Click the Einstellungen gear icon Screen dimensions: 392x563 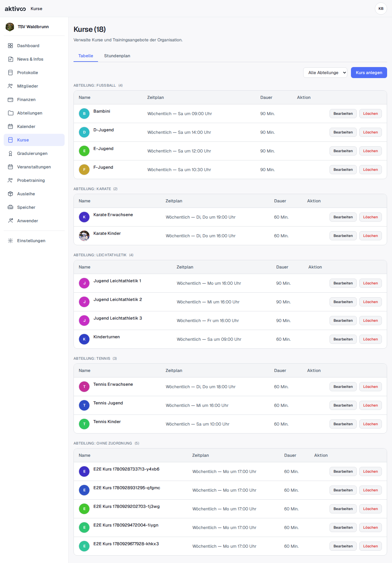pyautogui.click(x=10, y=241)
